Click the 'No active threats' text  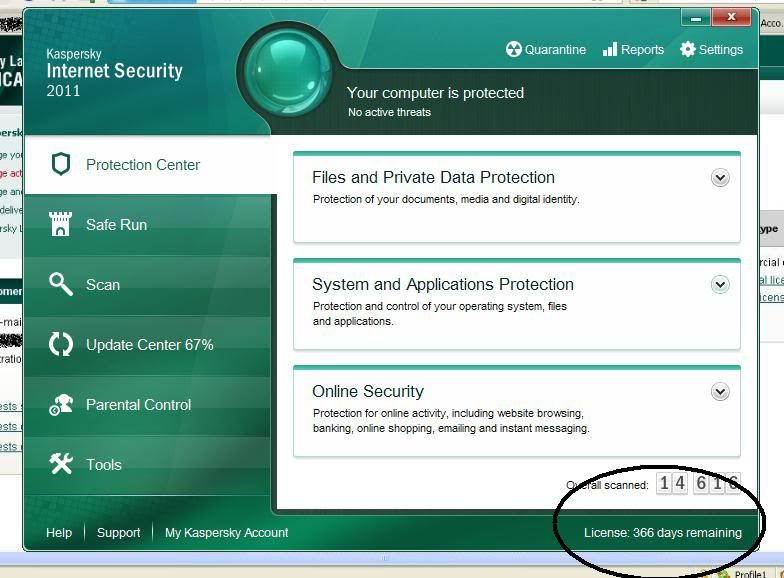[x=389, y=112]
